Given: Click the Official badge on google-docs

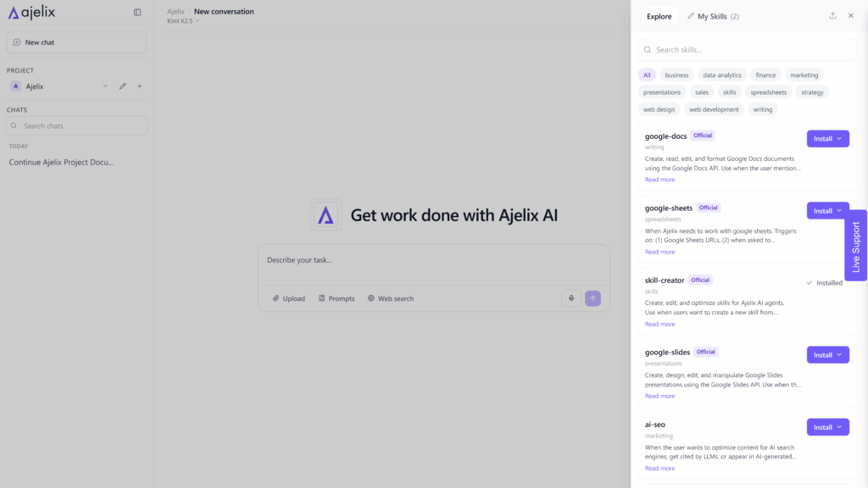Looking at the screenshot, I should pyautogui.click(x=703, y=136).
